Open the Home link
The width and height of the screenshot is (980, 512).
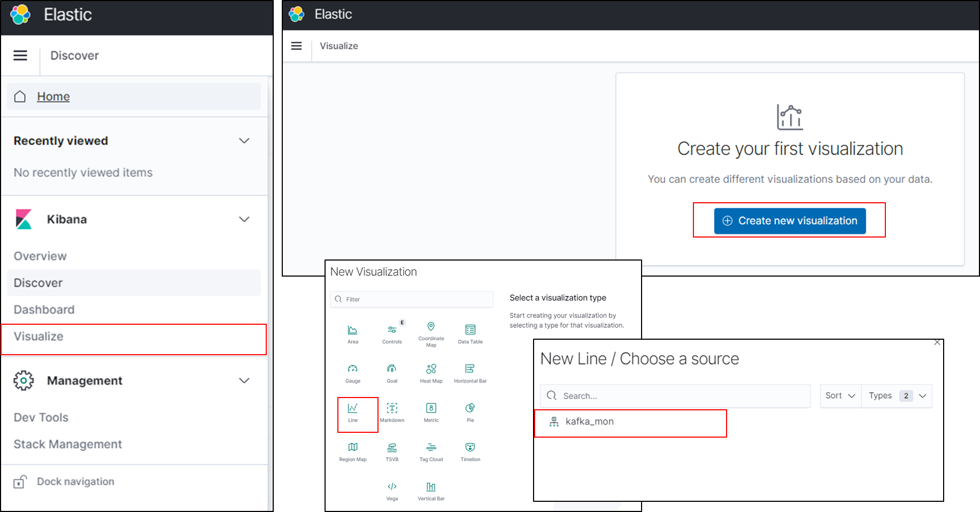click(53, 96)
